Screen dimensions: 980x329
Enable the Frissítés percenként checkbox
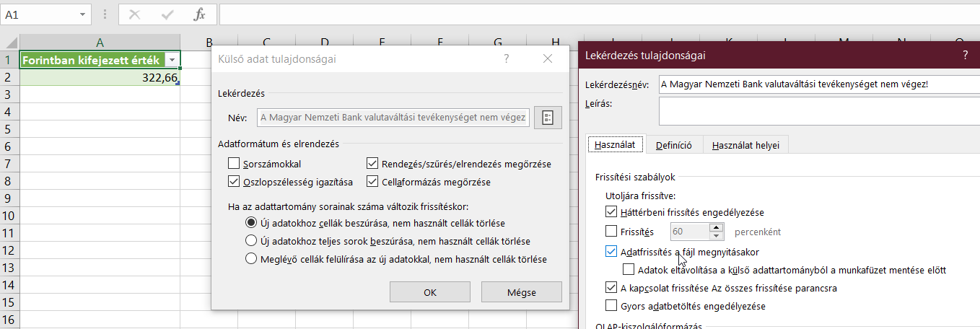[611, 232]
